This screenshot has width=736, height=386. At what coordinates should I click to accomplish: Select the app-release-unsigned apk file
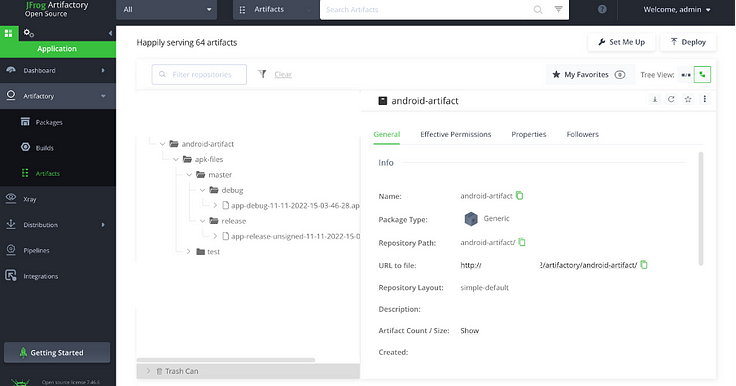click(x=295, y=236)
